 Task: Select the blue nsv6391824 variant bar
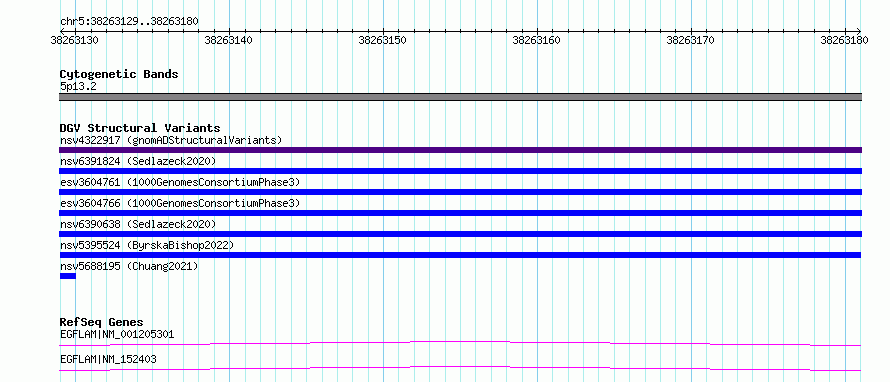pyautogui.click(x=460, y=171)
